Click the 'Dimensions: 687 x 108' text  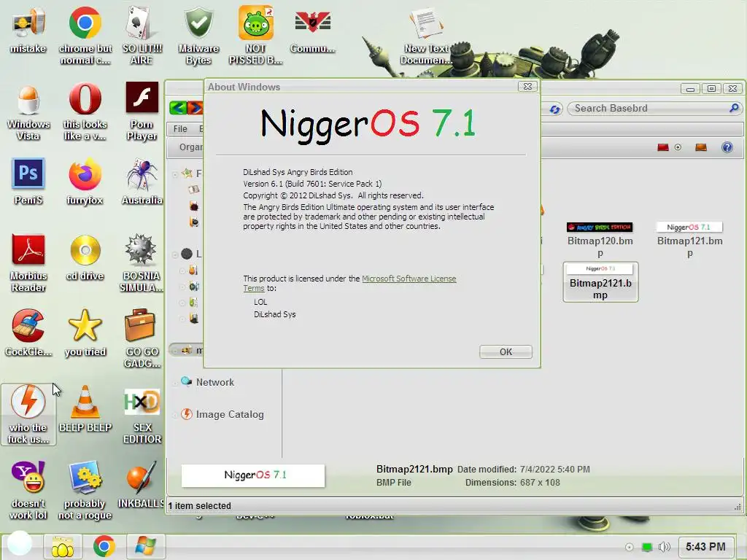(x=512, y=483)
